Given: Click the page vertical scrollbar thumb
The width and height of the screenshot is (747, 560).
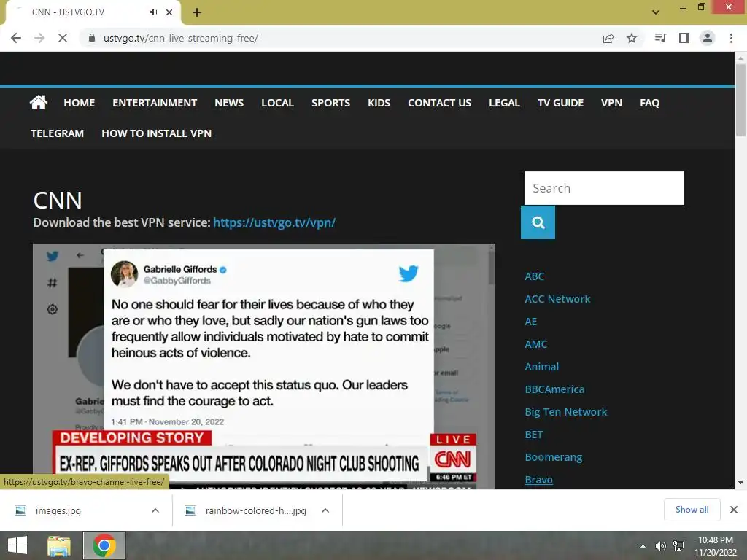Looking at the screenshot, I should point(740,99).
